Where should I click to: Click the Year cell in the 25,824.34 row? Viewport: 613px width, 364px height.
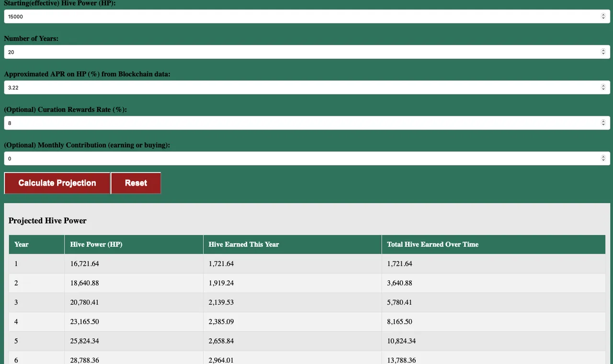tap(36, 341)
